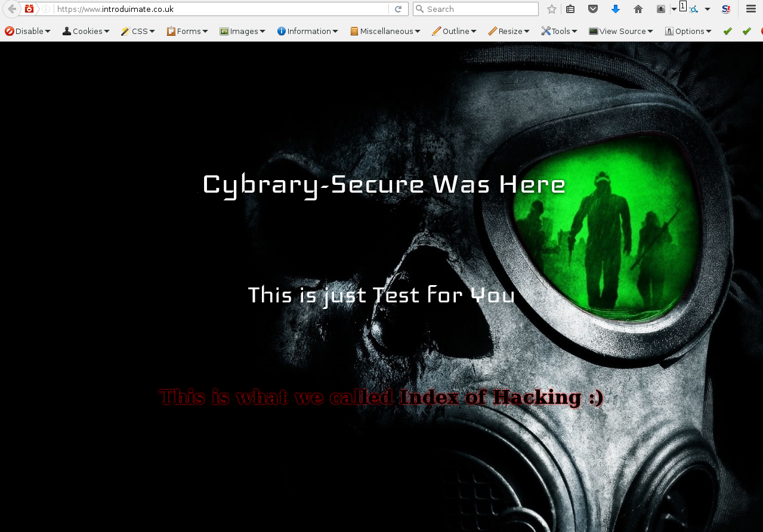Open the CSS dropdown menu
This screenshot has width=763, height=532.
[138, 31]
